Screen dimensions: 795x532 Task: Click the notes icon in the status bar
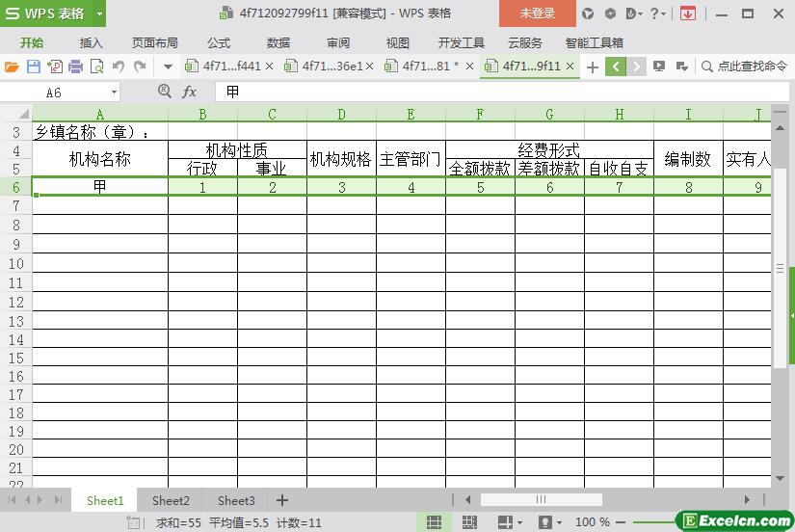click(x=133, y=522)
